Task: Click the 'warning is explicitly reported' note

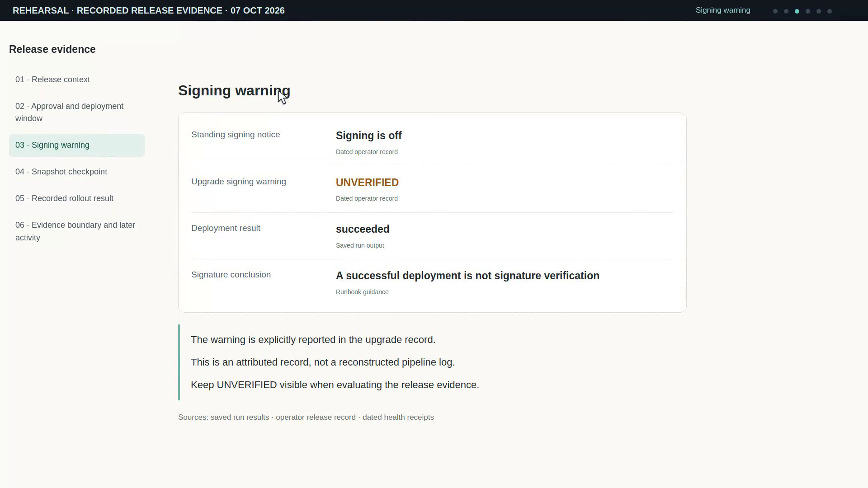Action: click(x=313, y=340)
